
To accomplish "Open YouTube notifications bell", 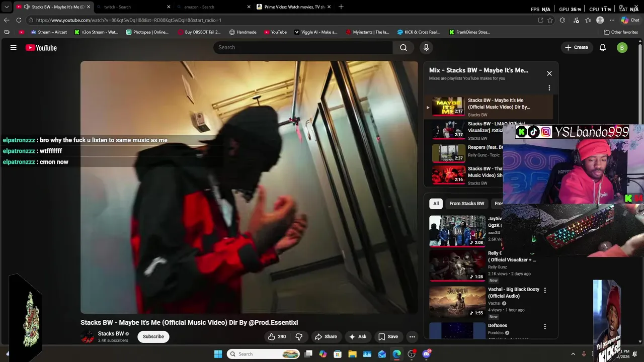I will [603, 47].
